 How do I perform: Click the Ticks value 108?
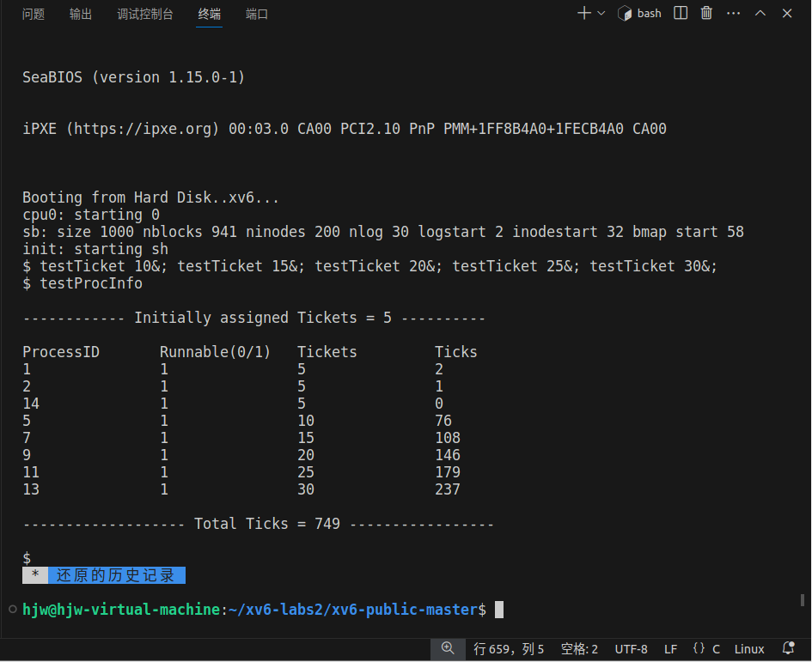pos(448,438)
